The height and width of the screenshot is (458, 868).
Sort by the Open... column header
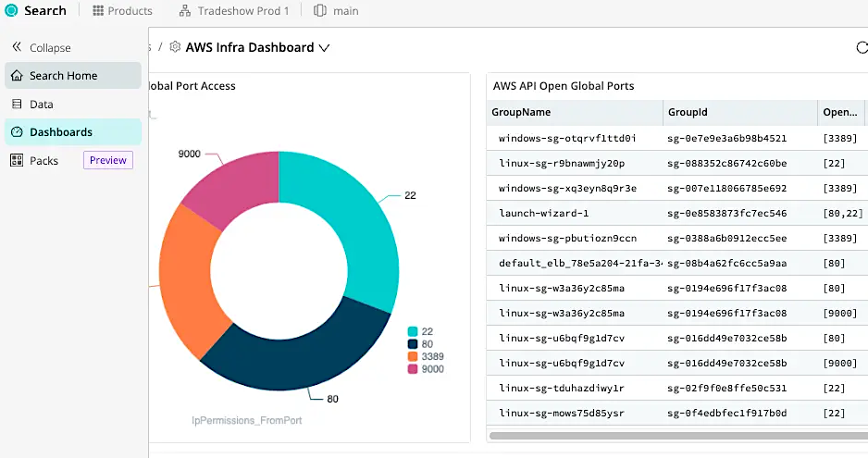pos(839,113)
